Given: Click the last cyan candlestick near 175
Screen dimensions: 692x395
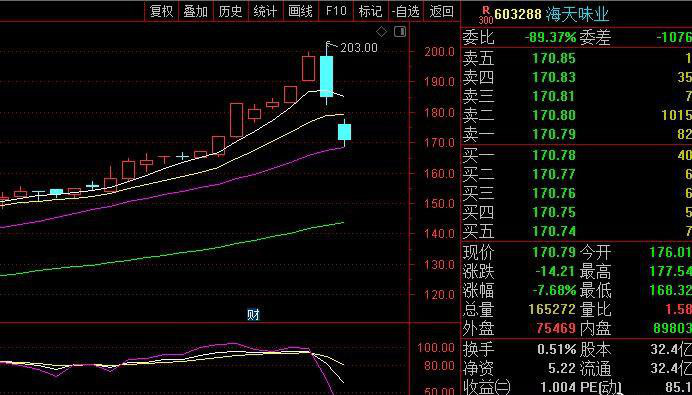Looking at the screenshot, I should 344,132.
